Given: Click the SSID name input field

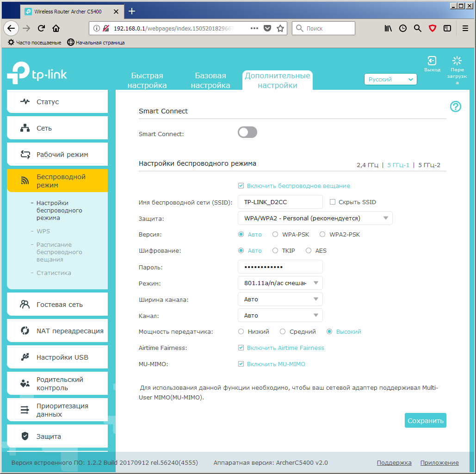Looking at the screenshot, I should [280, 202].
